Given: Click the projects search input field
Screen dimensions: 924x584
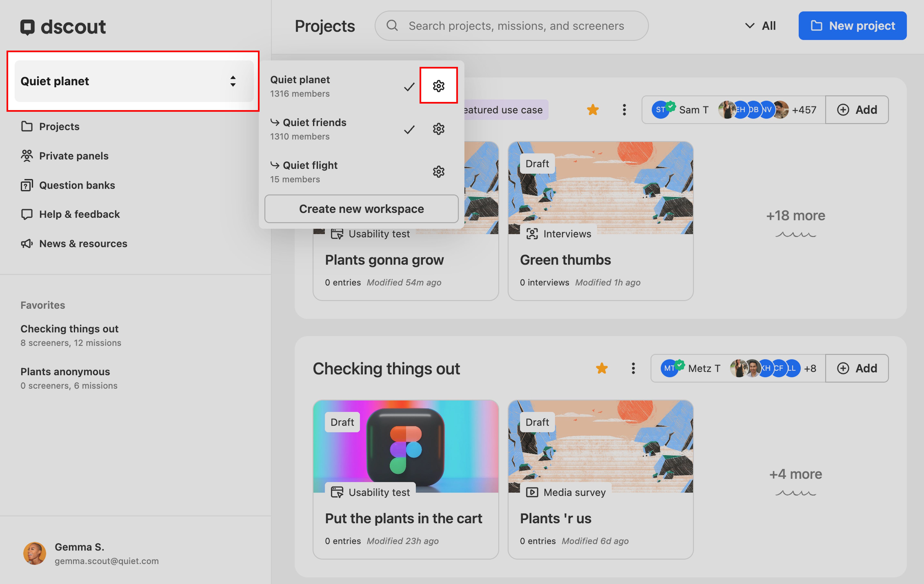Looking at the screenshot, I should click(516, 26).
